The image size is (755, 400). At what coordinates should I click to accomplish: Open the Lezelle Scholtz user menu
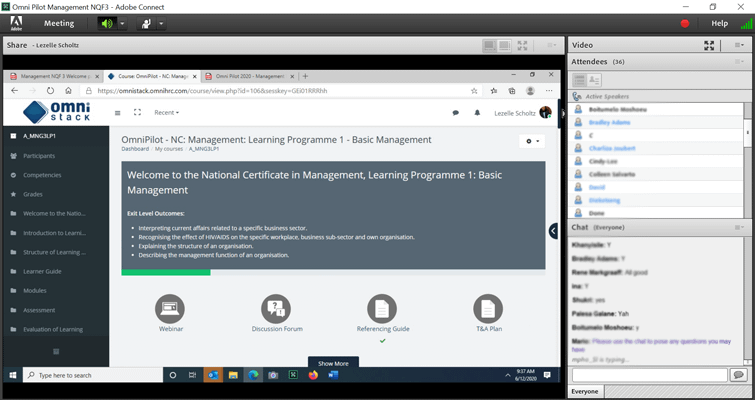(522, 113)
